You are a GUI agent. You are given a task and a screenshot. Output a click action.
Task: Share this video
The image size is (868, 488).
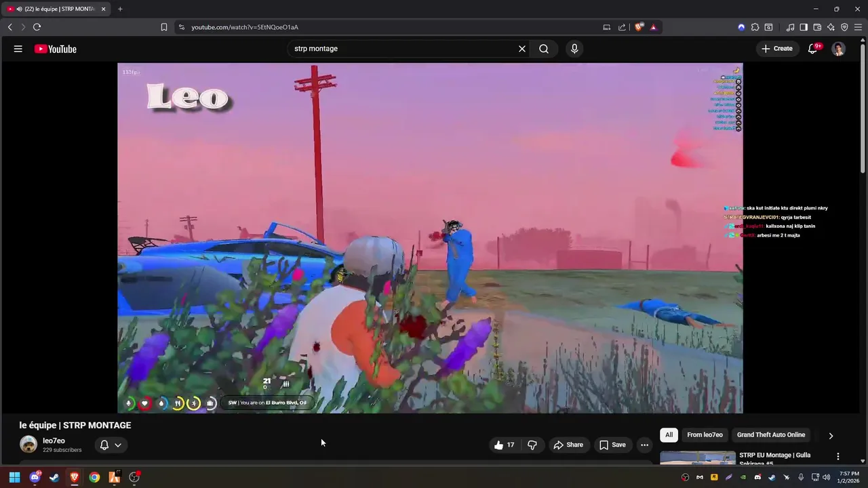tap(568, 445)
